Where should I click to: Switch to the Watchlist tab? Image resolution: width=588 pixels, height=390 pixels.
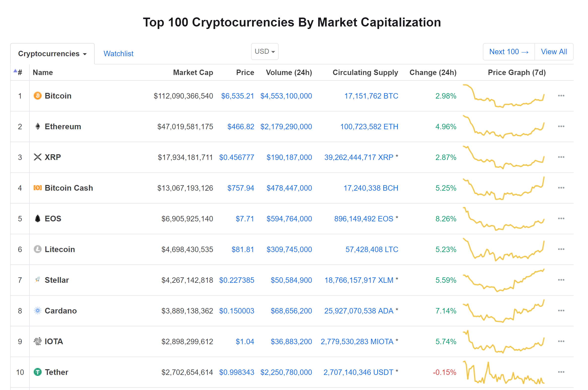tap(118, 54)
